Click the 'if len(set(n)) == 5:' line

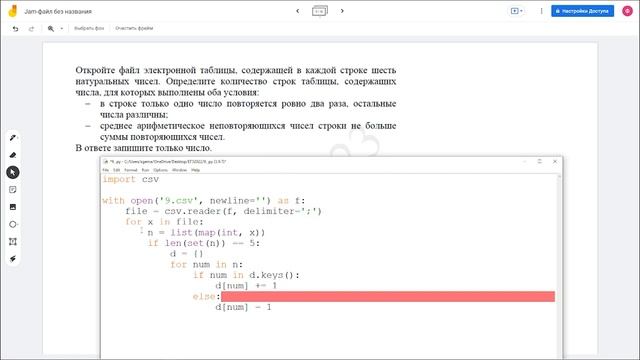(204, 243)
